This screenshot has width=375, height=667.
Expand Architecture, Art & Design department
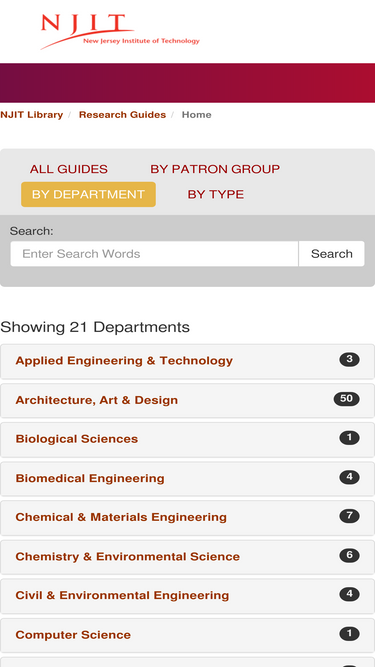coord(187,401)
